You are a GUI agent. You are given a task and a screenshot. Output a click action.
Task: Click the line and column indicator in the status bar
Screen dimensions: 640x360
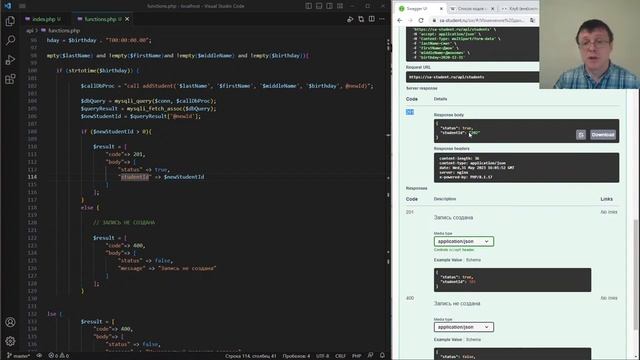[x=250, y=356]
